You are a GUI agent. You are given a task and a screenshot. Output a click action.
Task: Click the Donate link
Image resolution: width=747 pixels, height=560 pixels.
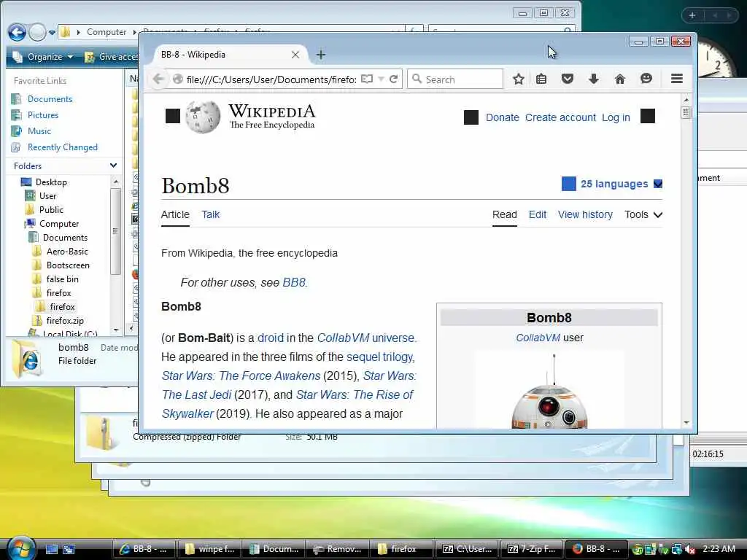click(x=502, y=117)
